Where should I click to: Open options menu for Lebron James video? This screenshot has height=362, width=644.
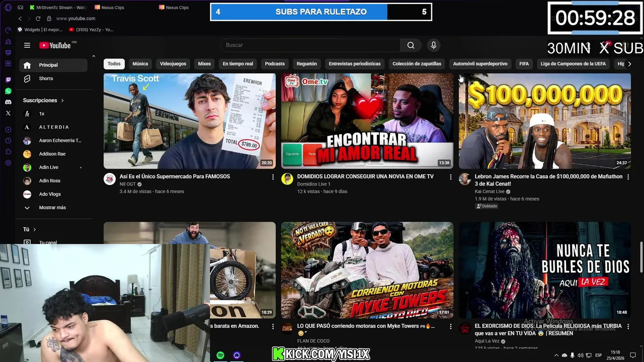[x=628, y=177]
